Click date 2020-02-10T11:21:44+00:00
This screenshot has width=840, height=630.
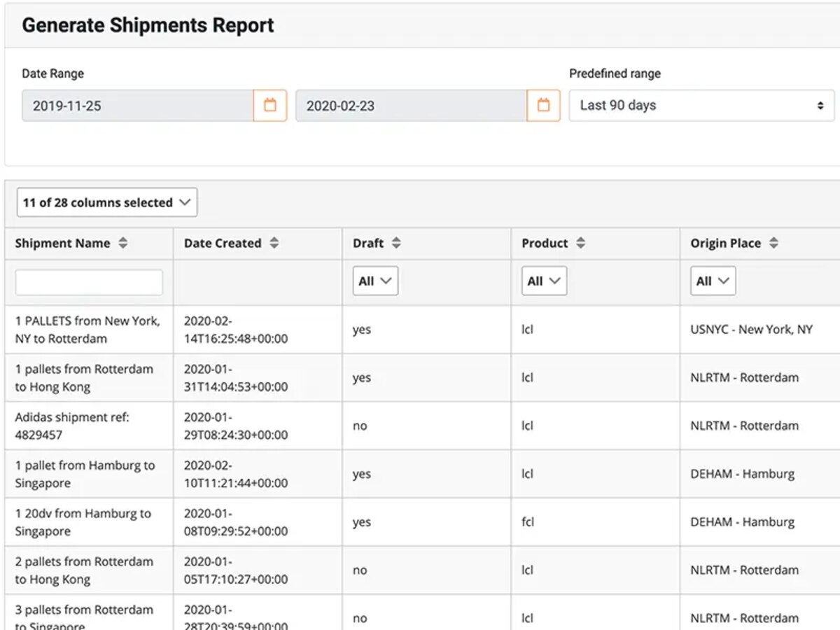236,475
